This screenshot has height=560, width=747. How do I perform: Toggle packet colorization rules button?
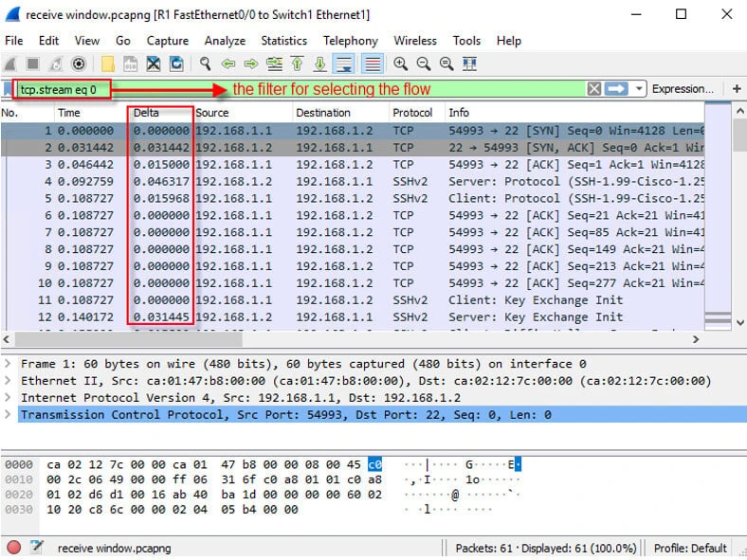coord(372,63)
